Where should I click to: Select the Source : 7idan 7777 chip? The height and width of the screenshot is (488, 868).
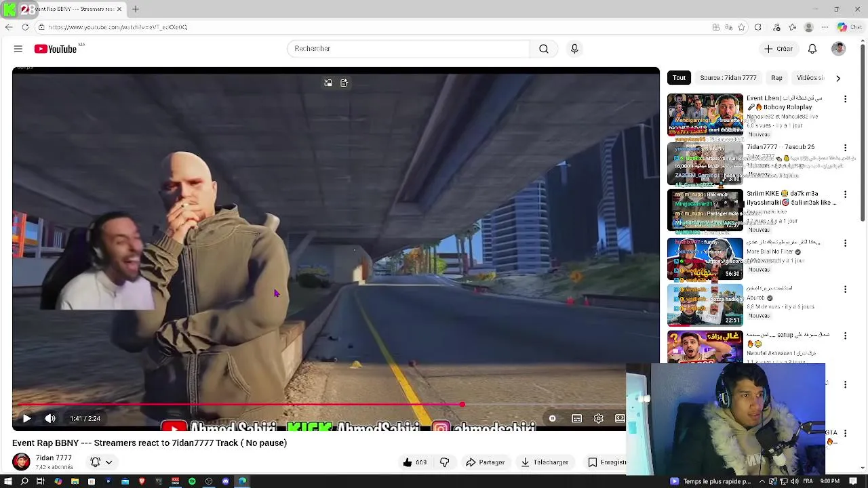[728, 78]
